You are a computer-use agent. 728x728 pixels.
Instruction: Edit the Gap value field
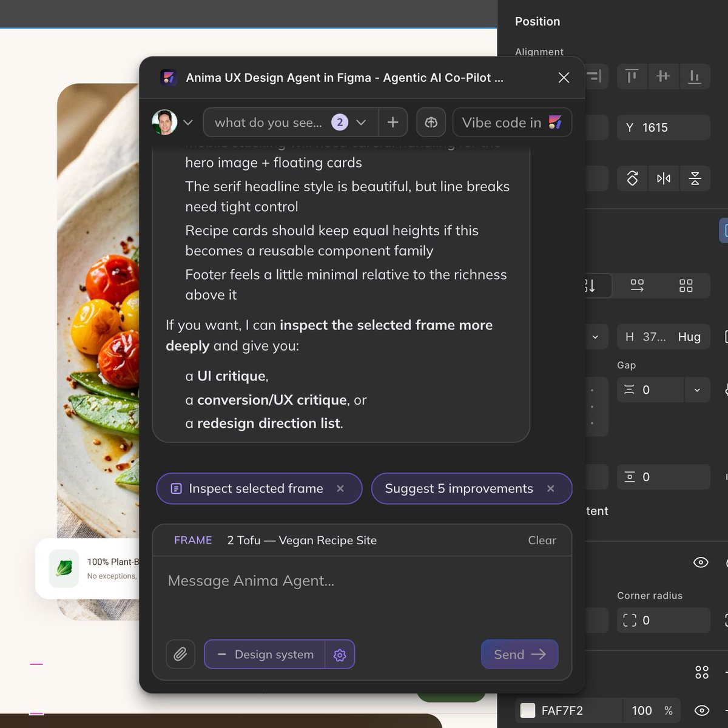click(651, 389)
